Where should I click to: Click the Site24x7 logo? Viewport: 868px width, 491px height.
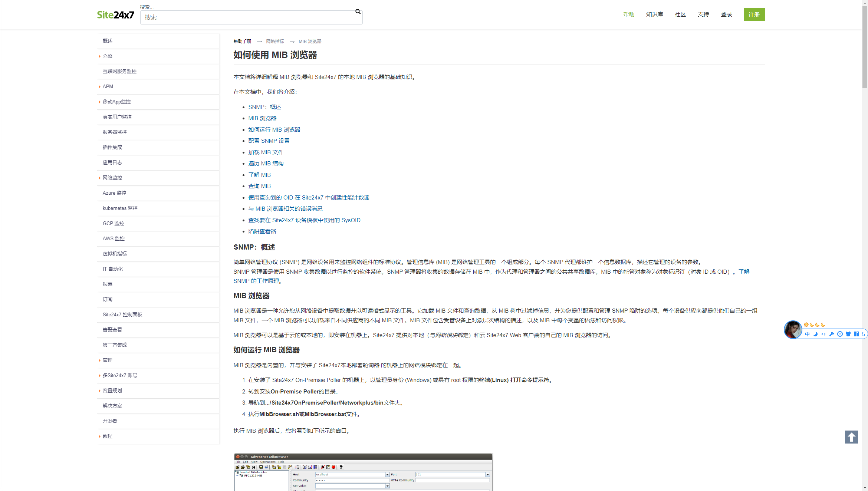coord(115,15)
